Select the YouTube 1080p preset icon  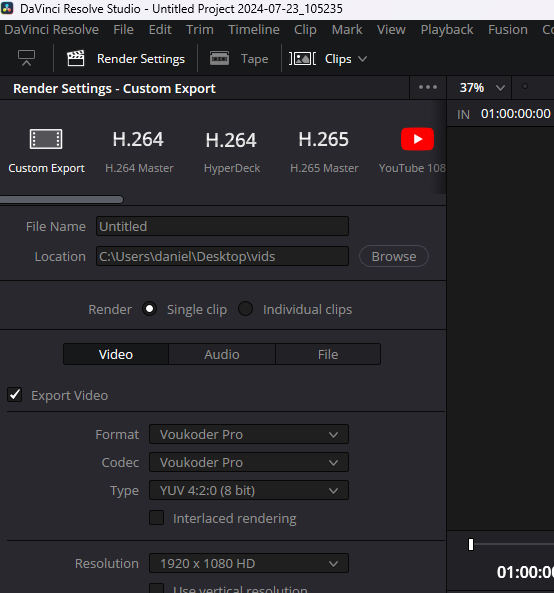point(417,139)
